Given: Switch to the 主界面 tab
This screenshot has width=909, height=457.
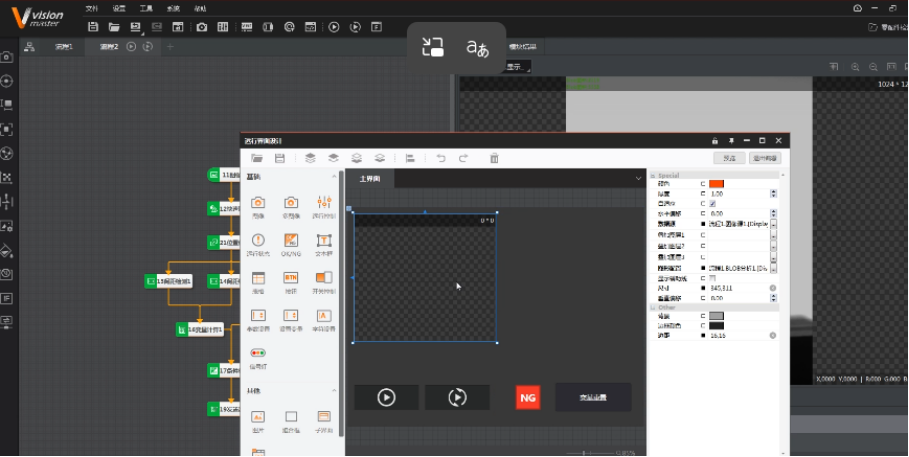Looking at the screenshot, I should pyautogui.click(x=370, y=179).
